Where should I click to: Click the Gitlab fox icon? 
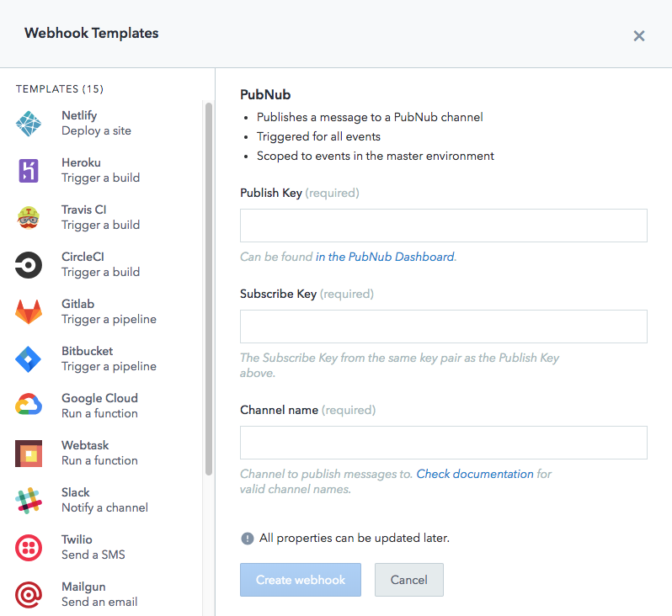(x=29, y=312)
